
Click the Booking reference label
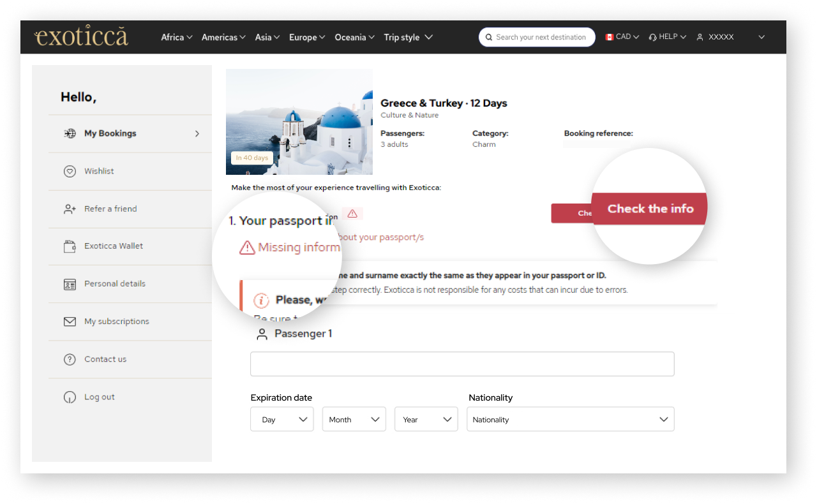click(599, 133)
